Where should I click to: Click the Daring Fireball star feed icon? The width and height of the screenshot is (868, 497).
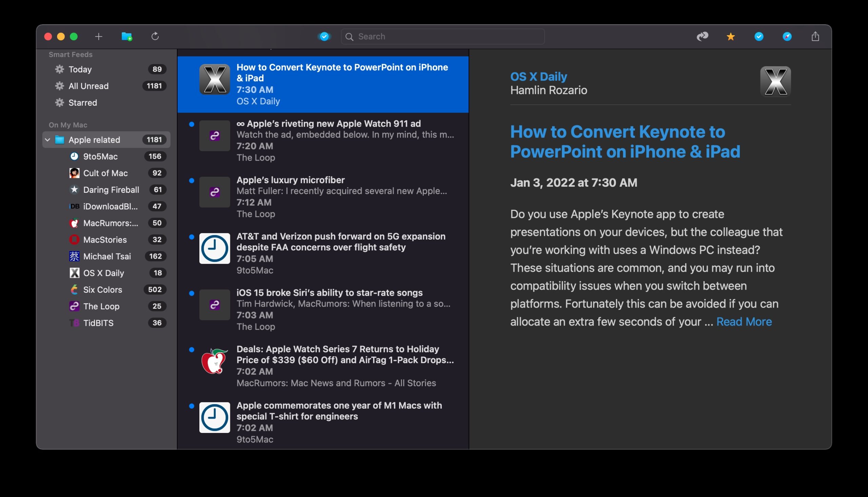point(74,189)
